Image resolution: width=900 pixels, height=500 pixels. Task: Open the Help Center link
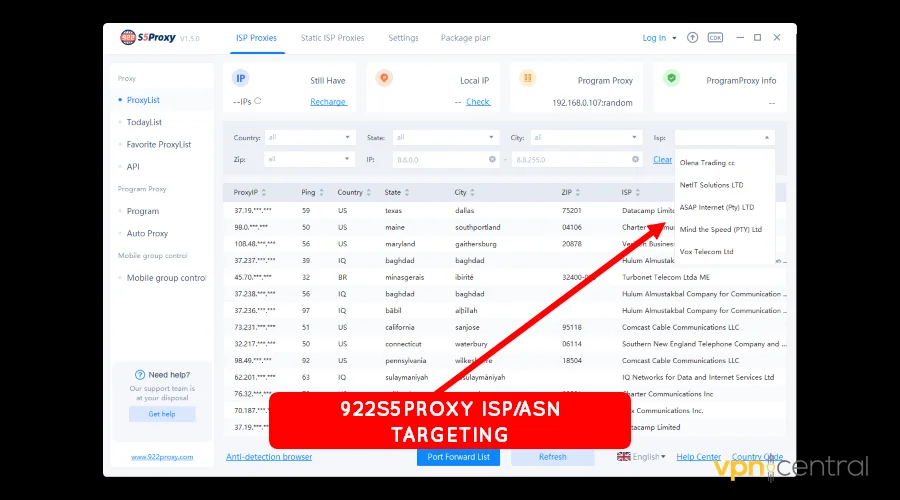(699, 457)
